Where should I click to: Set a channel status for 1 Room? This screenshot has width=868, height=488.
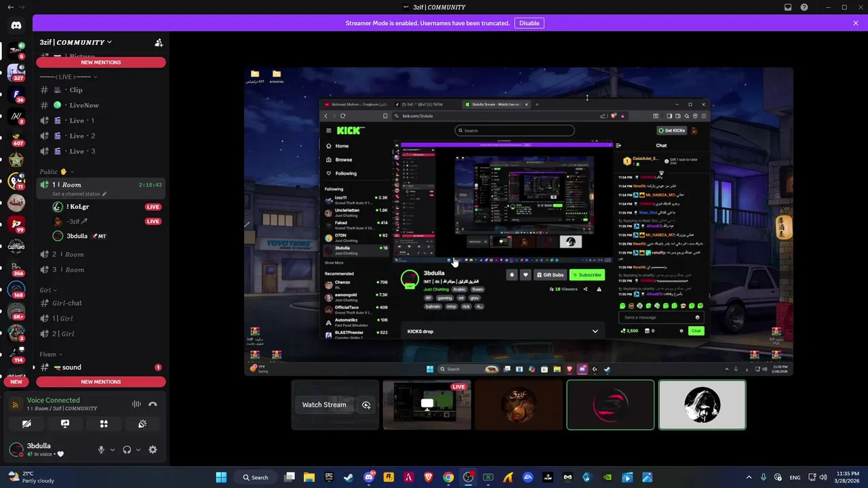79,194
